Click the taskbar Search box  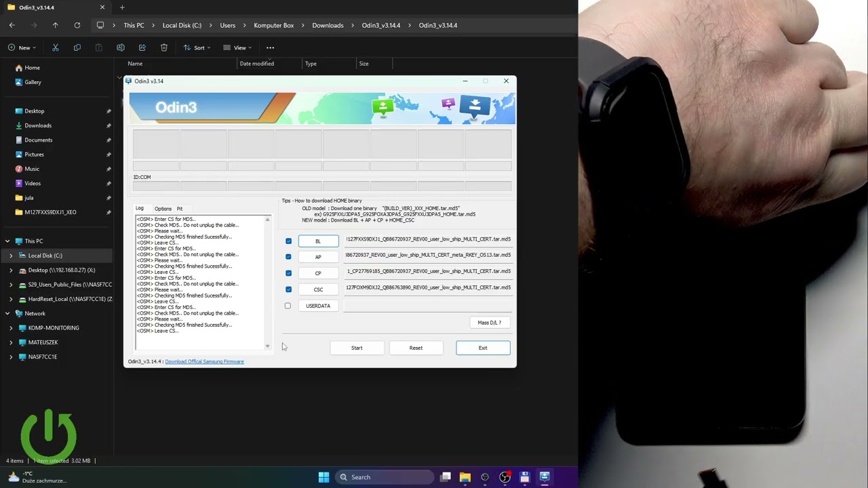[x=384, y=477]
